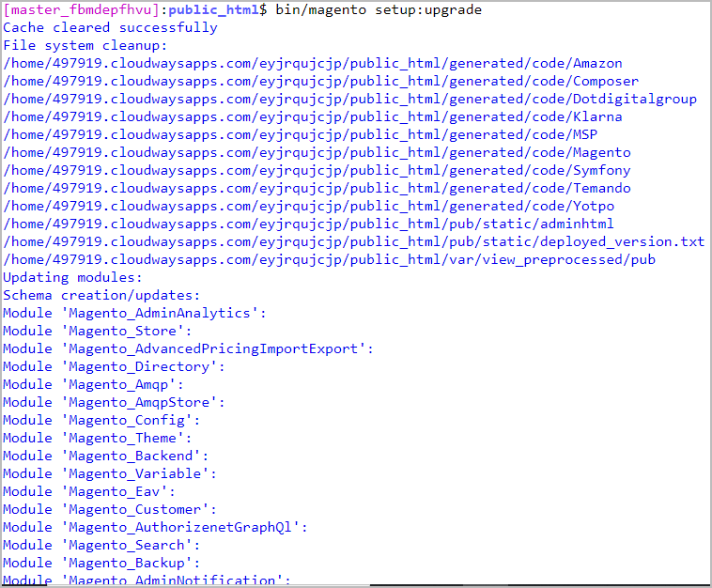Screen dimensions: 712x588
Task: Click 'Updating modules:' line
Action: [72, 277]
